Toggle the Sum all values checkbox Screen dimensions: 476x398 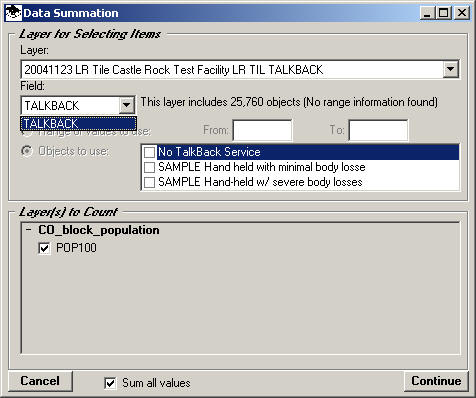[x=110, y=383]
